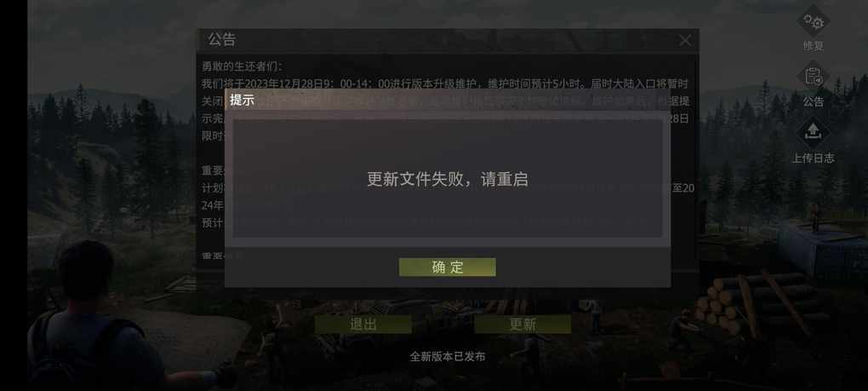Select the 公告 label in the right sidebar
868x391 pixels.
(814, 101)
